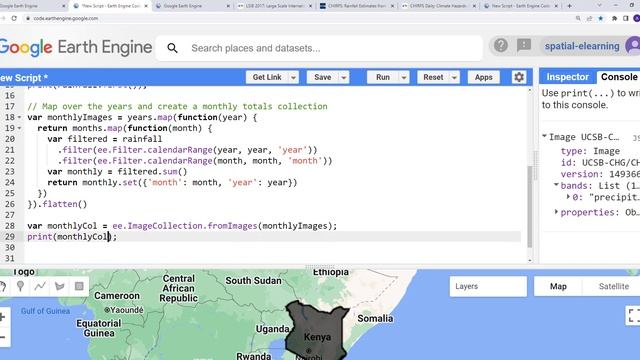Select the draw line map tool
Viewport: 640px width, 360px height.
pyautogui.click(x=40, y=286)
